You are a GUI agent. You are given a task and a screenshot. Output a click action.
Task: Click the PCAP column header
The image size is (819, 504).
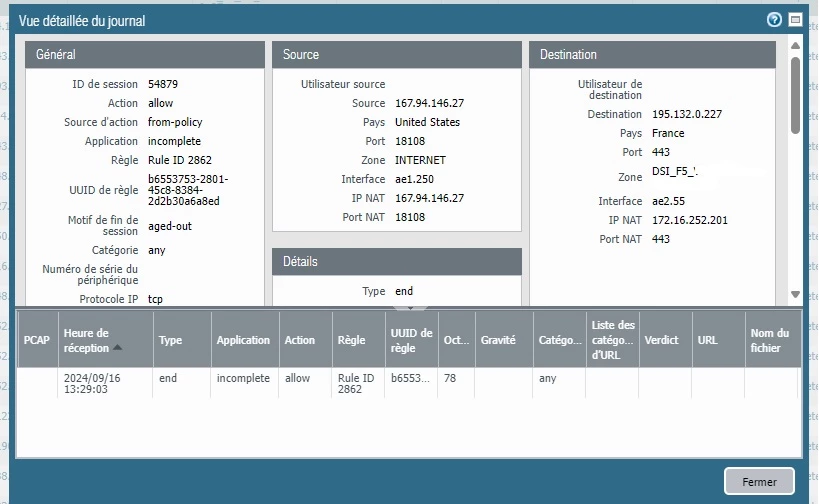click(37, 340)
